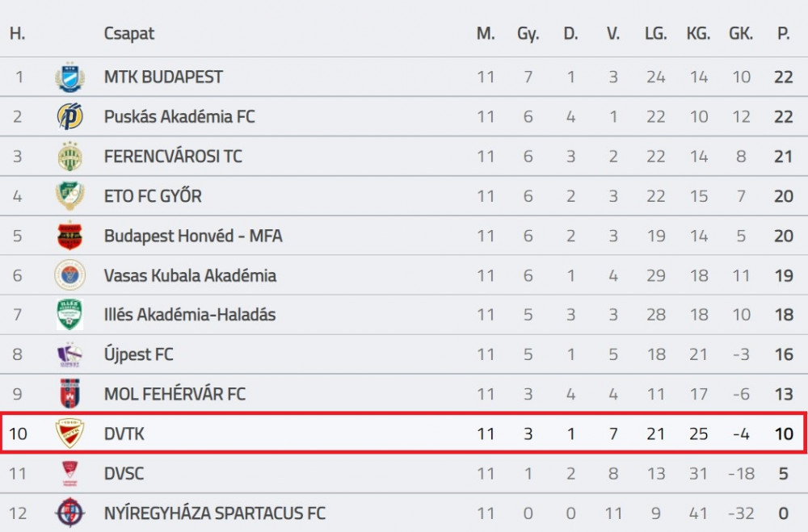Sort table by the Csapat column header
This screenshot has width=808, height=532.
[128, 34]
